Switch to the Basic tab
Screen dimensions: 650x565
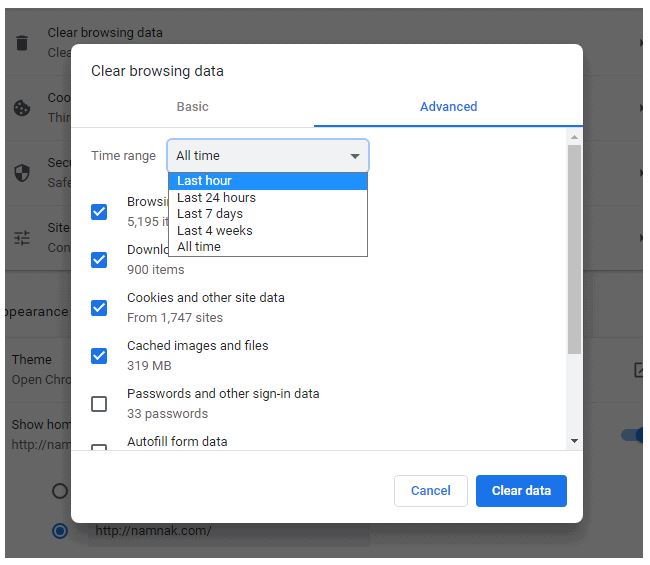(192, 107)
